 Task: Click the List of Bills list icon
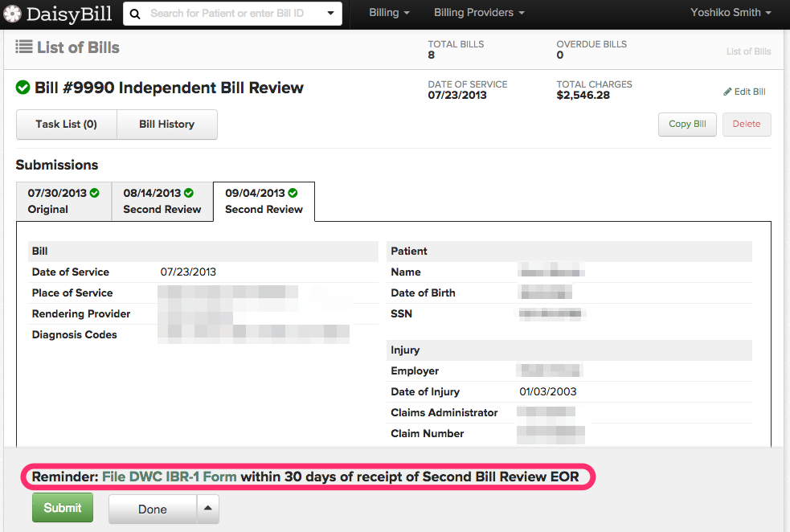coord(24,47)
